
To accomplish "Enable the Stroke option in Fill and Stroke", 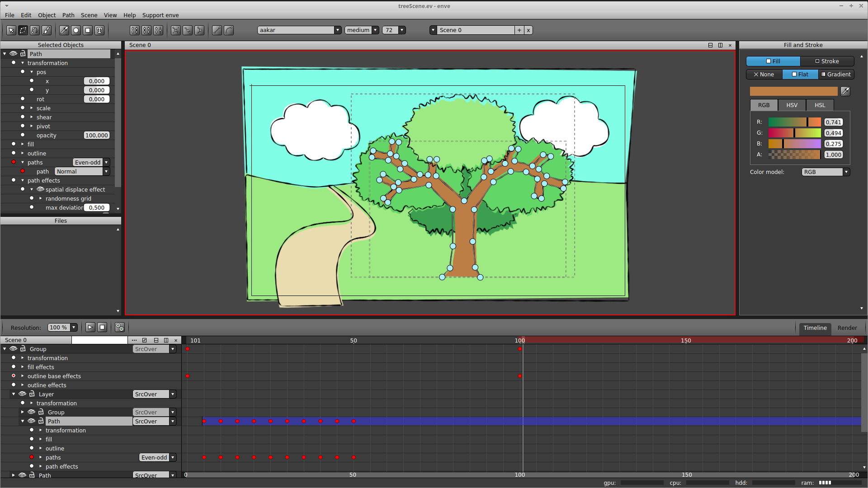I will tap(828, 61).
